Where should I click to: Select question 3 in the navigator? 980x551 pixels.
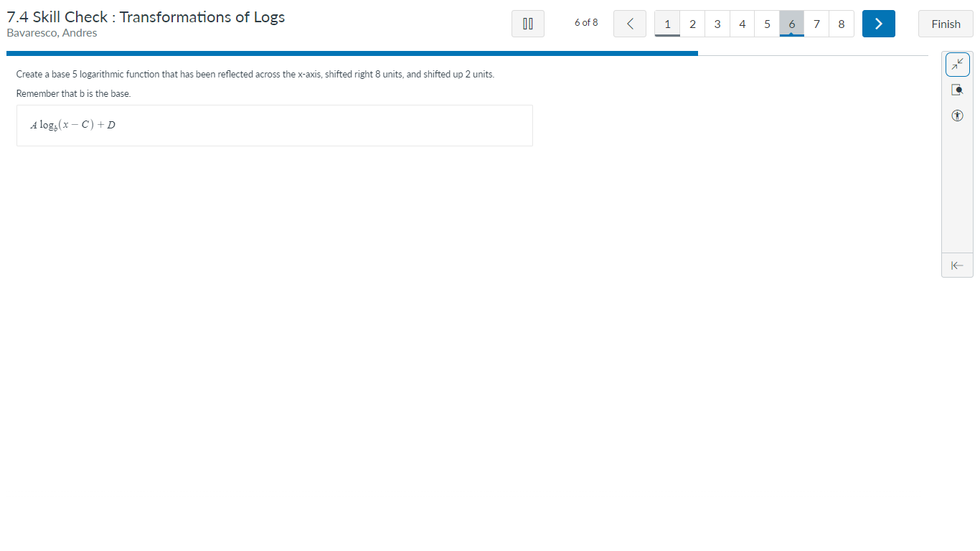click(717, 23)
